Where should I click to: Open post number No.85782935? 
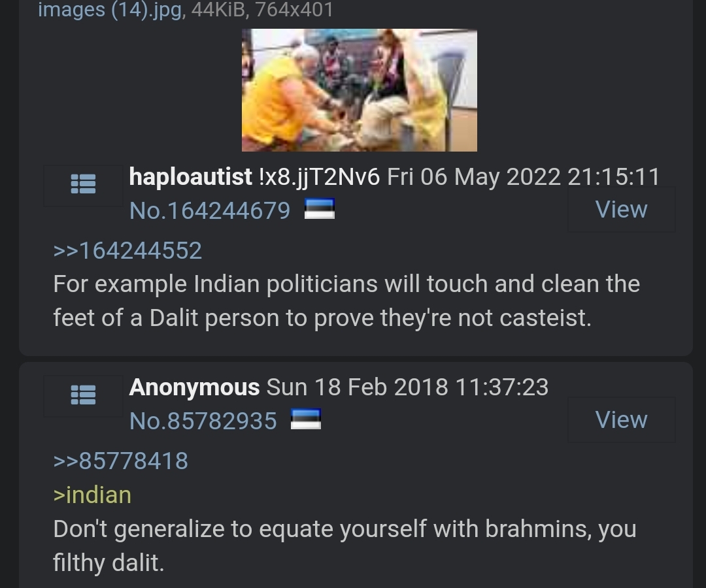[x=203, y=421]
